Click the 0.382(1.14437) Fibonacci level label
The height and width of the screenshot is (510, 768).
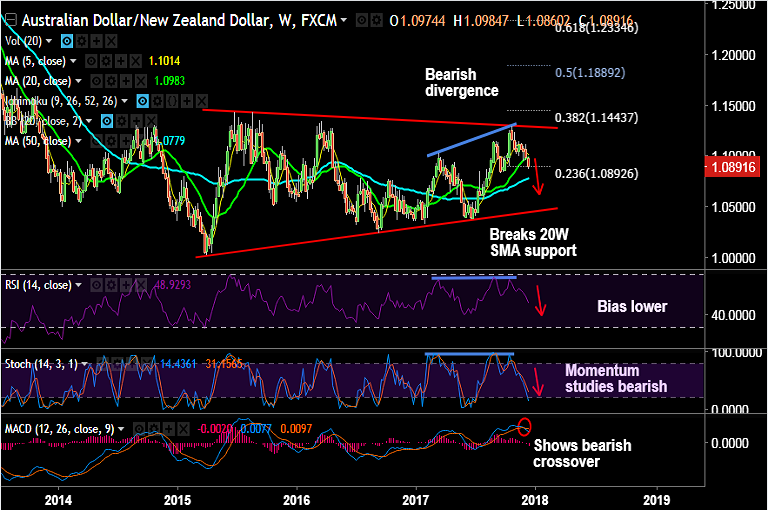click(596, 118)
